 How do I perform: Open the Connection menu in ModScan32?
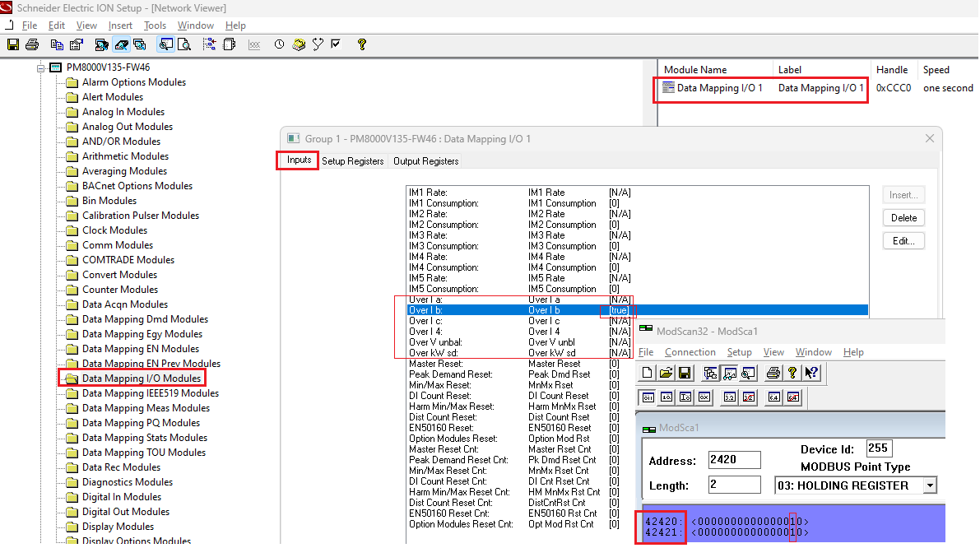coord(690,352)
